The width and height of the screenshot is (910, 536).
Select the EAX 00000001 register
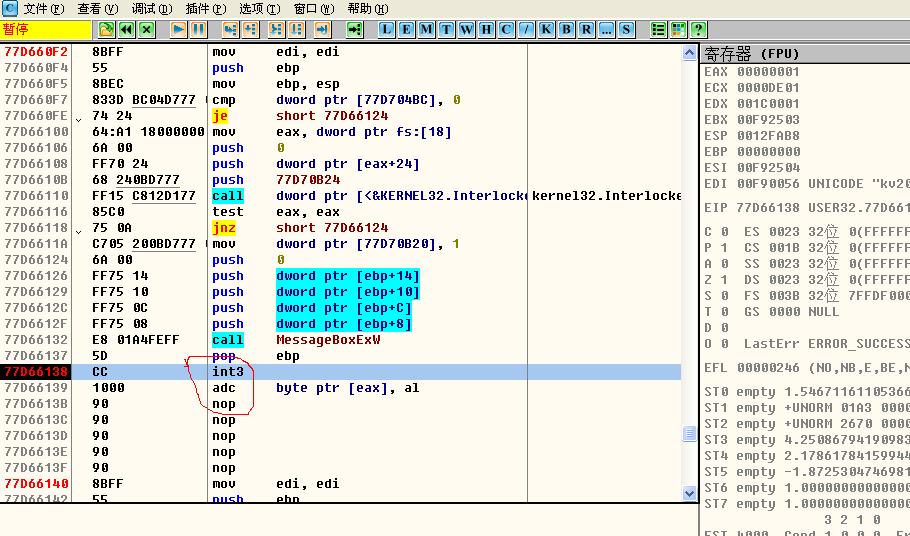point(752,72)
